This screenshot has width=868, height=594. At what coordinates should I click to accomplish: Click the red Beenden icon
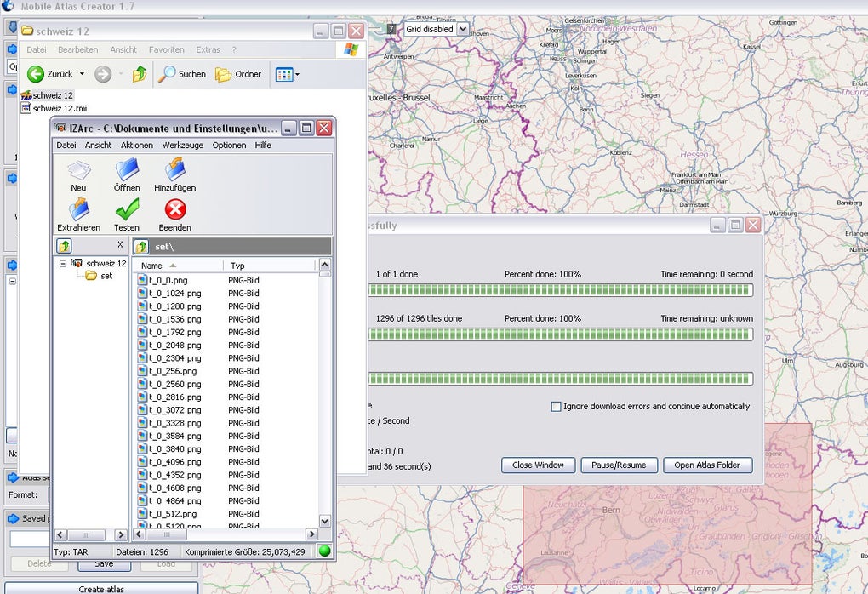[x=174, y=209]
